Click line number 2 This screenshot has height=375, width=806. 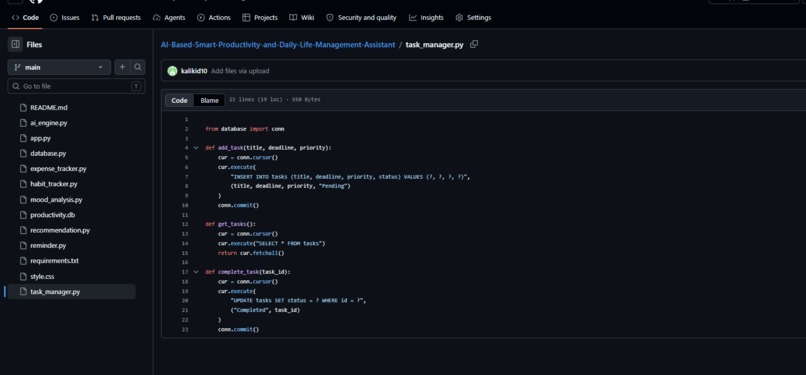[x=186, y=129]
